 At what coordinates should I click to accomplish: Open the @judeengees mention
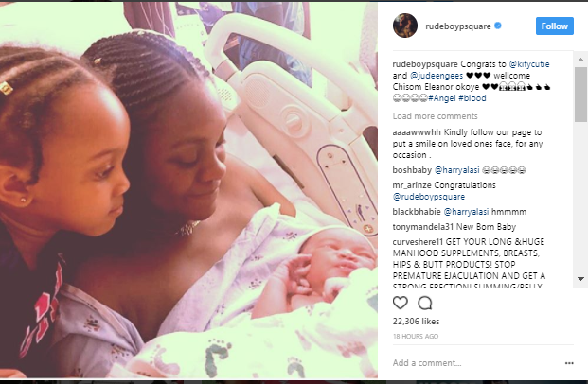(437, 76)
